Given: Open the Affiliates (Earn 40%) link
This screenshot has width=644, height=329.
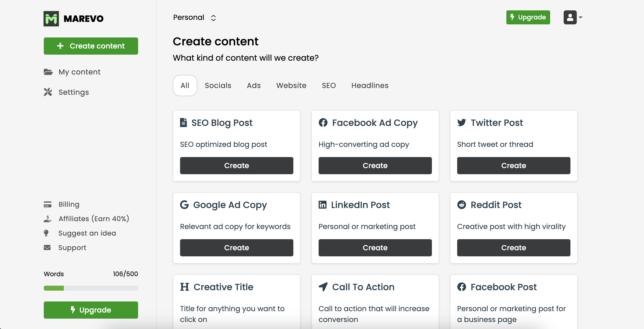Looking at the screenshot, I should coord(94,219).
